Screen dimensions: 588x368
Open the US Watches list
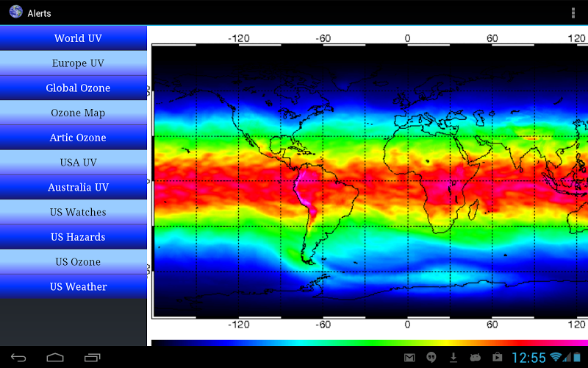[73, 211]
